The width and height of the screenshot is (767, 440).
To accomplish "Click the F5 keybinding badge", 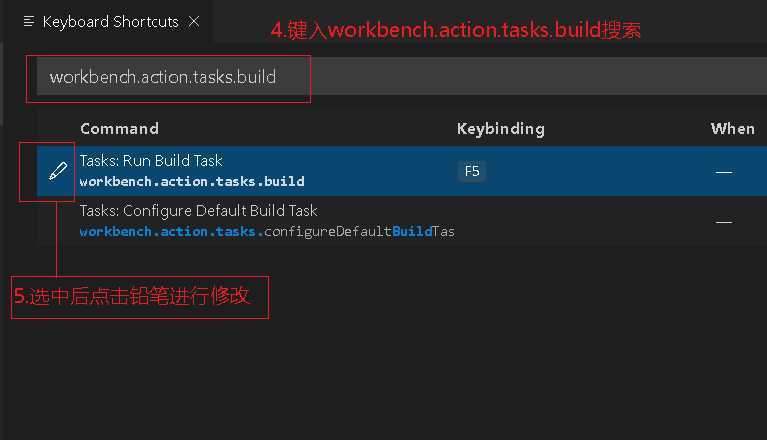I will pyautogui.click(x=472, y=171).
